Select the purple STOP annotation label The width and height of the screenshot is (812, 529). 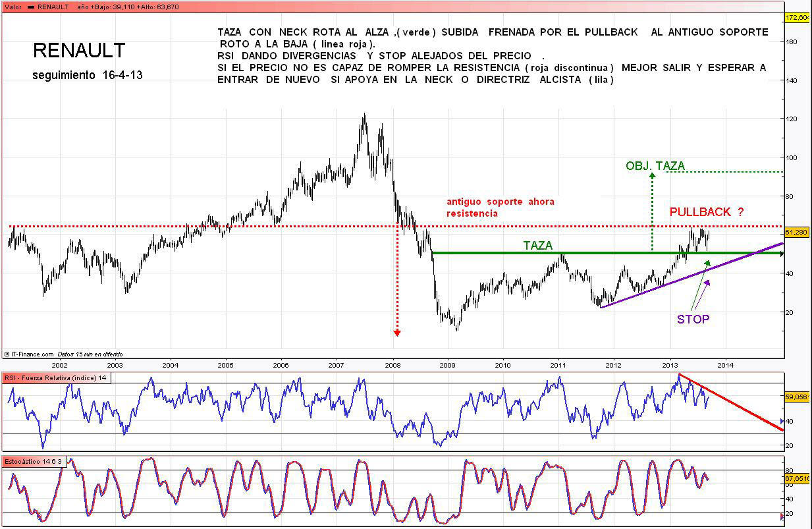click(x=693, y=320)
